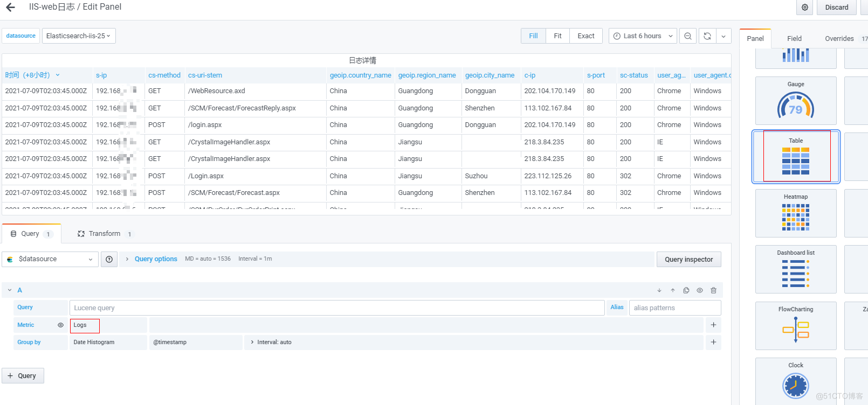The height and width of the screenshot is (405, 868).
Task: Open the refresh interval dropdown arrow
Action: coord(724,36)
